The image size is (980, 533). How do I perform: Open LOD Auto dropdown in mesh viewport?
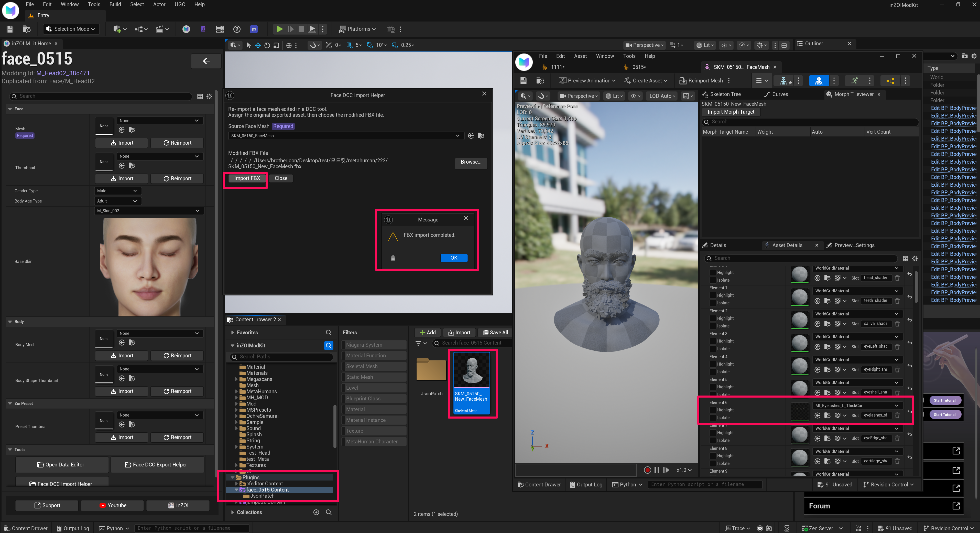[662, 96]
